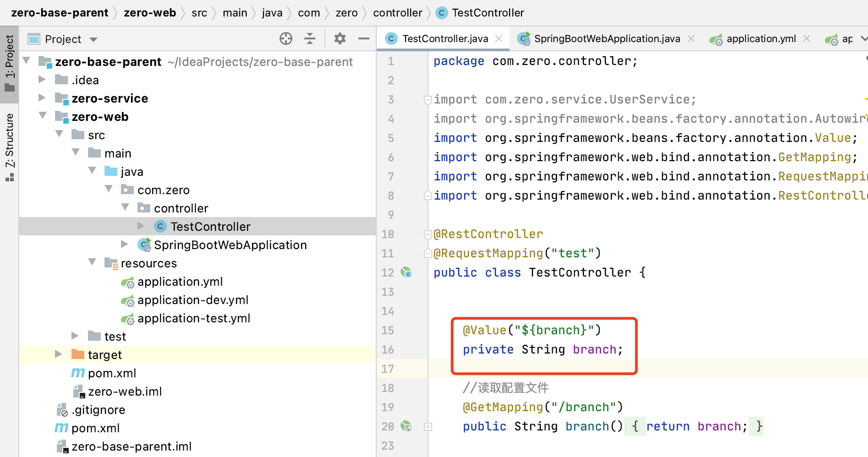The width and height of the screenshot is (868, 457).
Task: Click src breadcrumb in navigation bar
Action: [x=199, y=13]
